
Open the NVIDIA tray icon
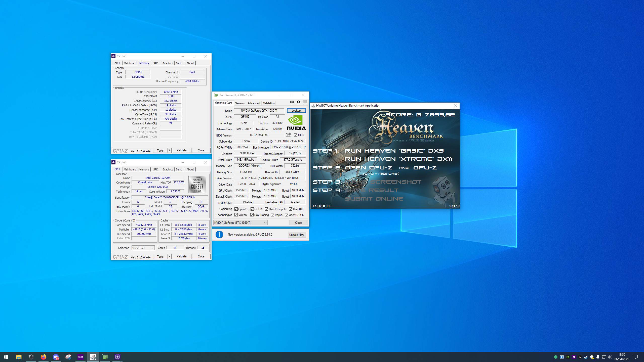coord(568,357)
